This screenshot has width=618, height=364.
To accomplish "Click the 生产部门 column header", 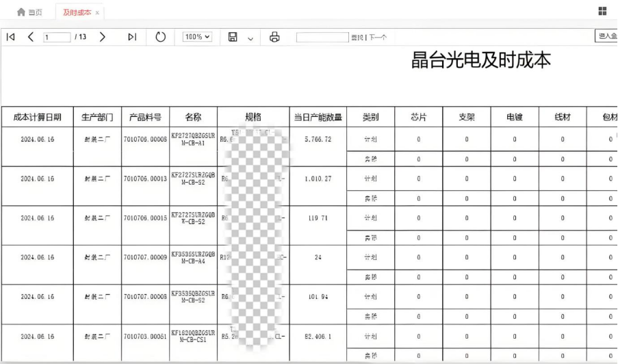I will click(x=97, y=117).
